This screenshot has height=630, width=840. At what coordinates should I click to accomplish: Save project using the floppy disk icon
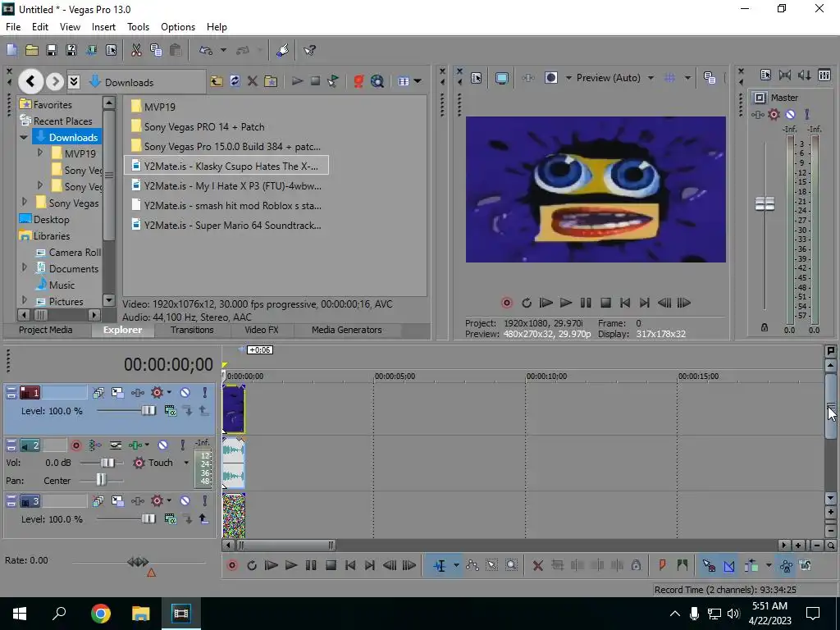(52, 50)
